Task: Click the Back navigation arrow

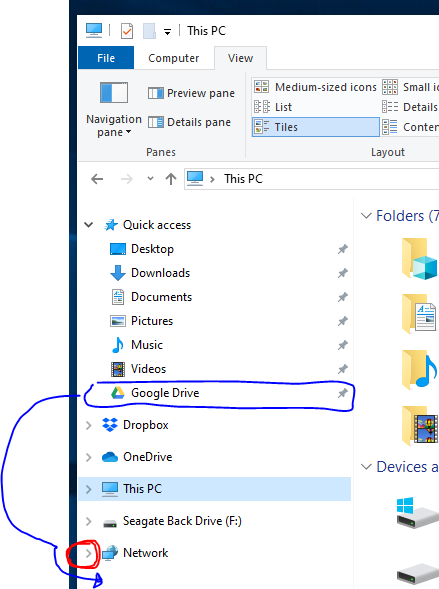Action: pos(97,179)
